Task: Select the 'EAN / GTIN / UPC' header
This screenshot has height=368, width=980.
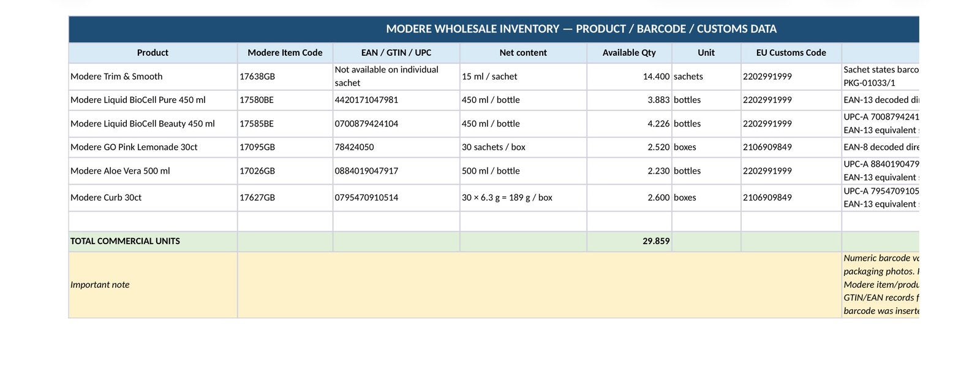Action: point(396,53)
